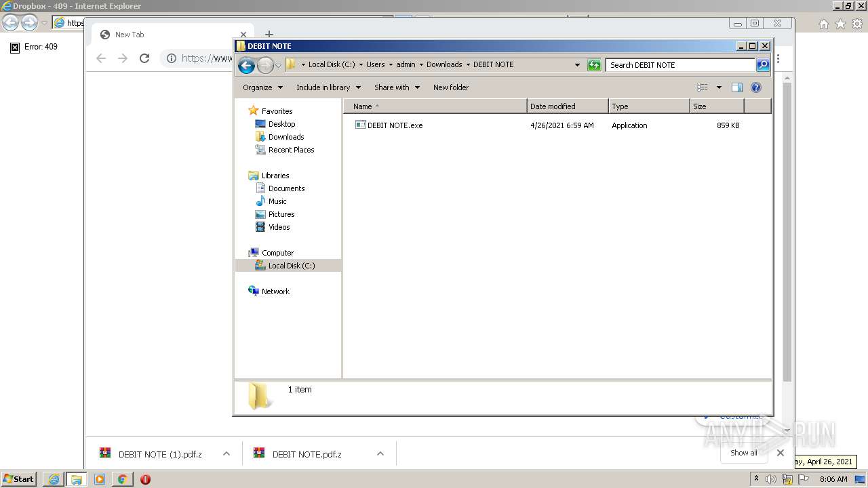
Task: Click New folder button
Action: (x=451, y=87)
